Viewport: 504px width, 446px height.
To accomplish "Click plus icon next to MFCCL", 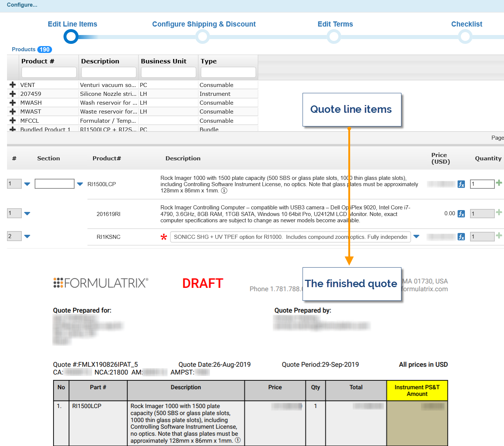I will [x=13, y=121].
